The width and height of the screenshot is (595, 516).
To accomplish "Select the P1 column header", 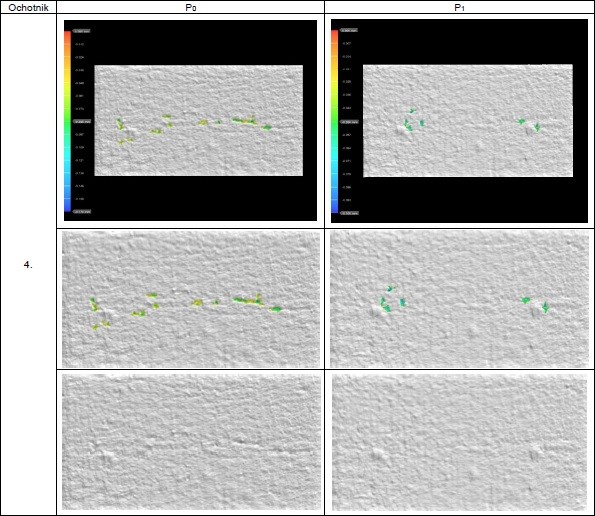I will [460, 7].
